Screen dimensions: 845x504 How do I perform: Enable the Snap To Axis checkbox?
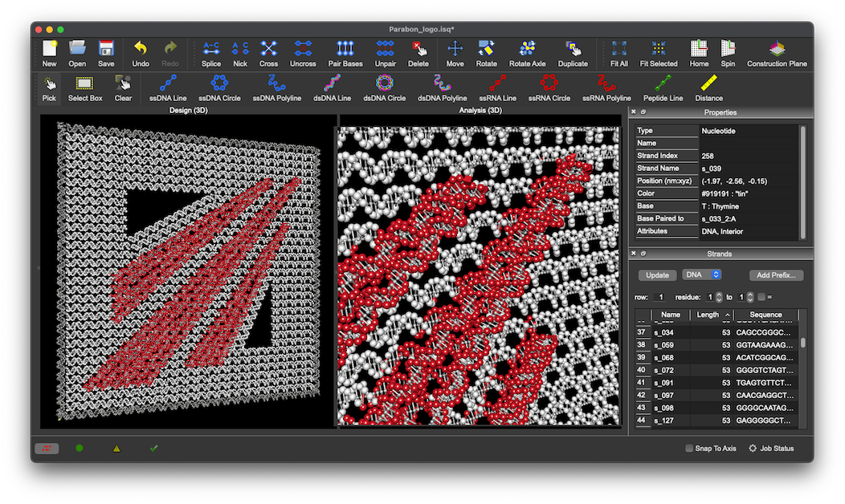click(689, 449)
